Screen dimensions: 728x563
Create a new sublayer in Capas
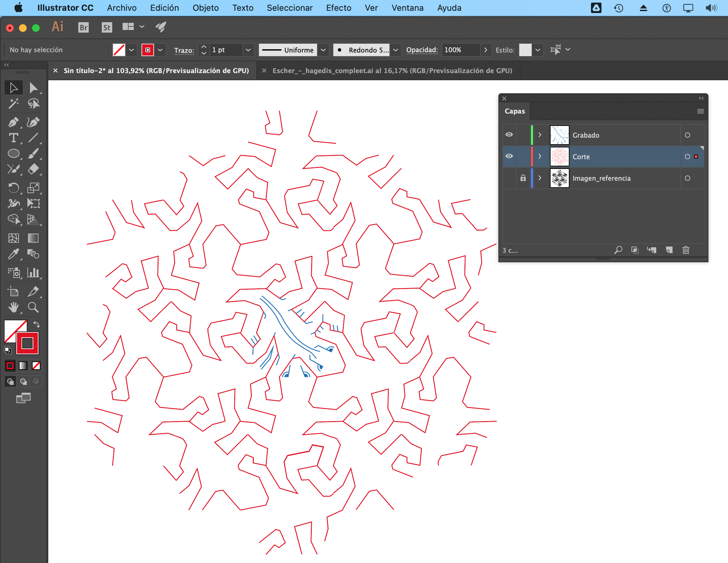(652, 250)
